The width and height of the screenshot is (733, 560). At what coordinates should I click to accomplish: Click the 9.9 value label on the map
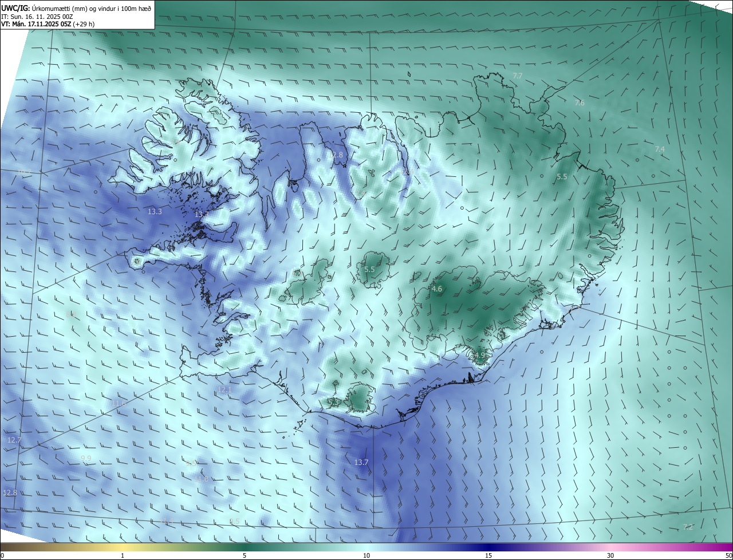(86, 458)
